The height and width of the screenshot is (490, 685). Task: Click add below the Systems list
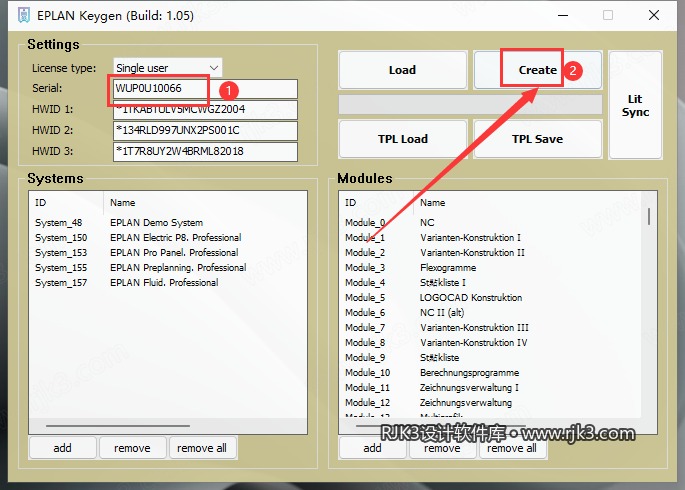click(x=62, y=448)
